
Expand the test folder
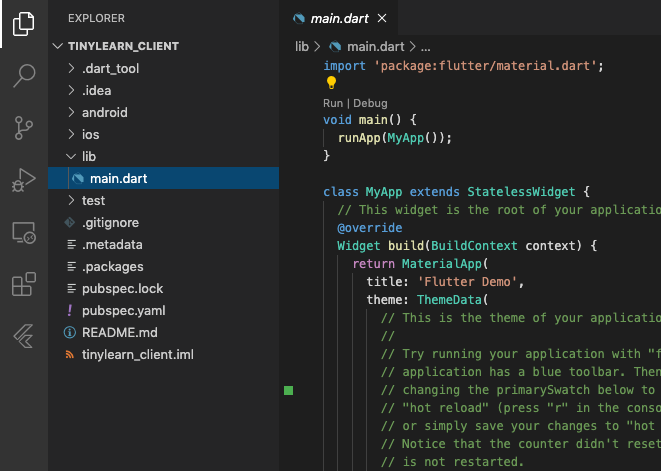(x=71, y=200)
